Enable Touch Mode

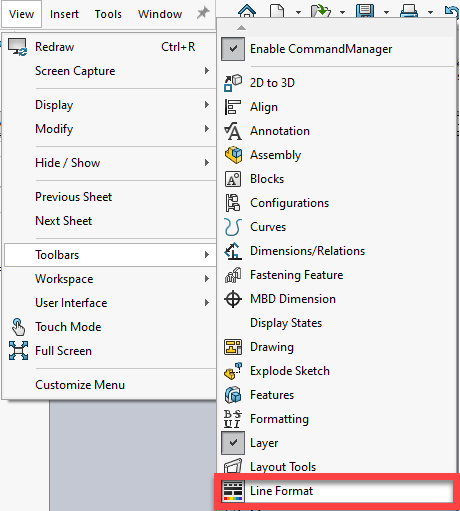click(x=68, y=327)
